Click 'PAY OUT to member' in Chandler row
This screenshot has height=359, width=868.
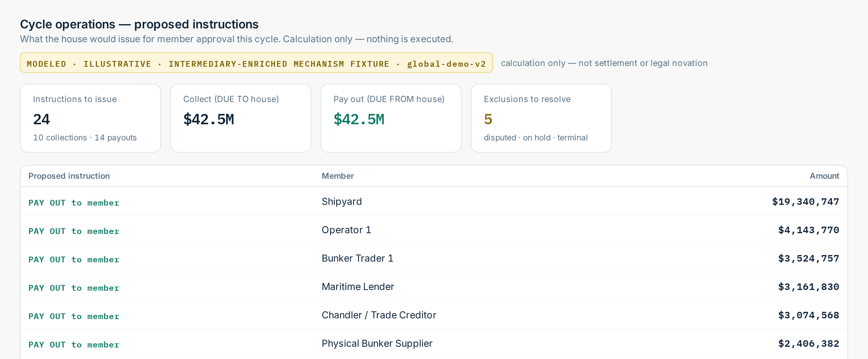[x=74, y=316]
